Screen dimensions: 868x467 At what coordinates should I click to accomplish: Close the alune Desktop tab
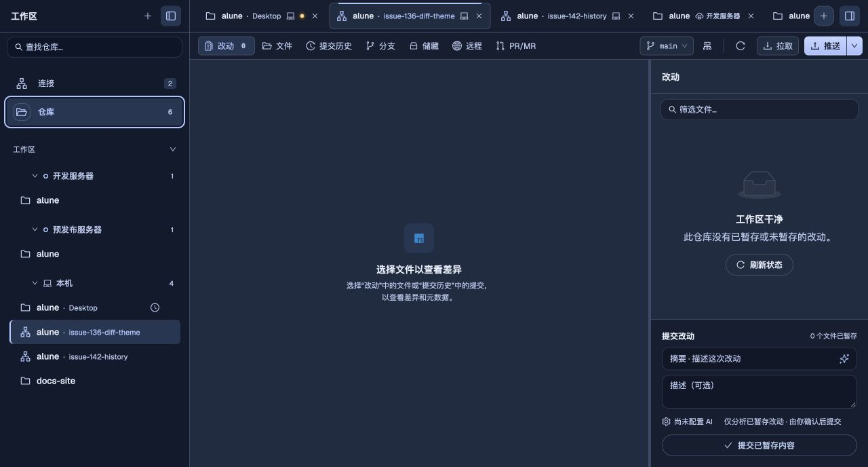[x=315, y=16]
